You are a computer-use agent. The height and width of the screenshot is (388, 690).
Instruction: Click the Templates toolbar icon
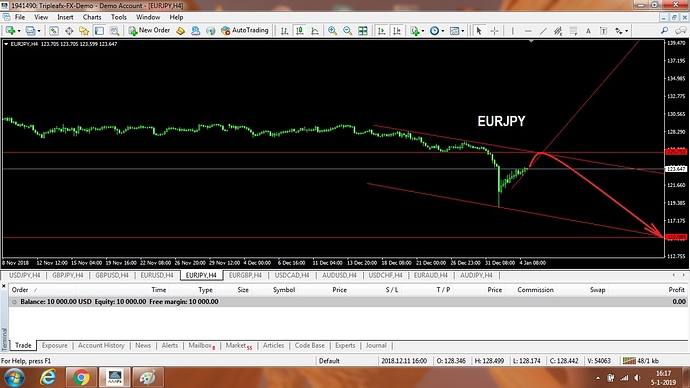[x=454, y=31]
